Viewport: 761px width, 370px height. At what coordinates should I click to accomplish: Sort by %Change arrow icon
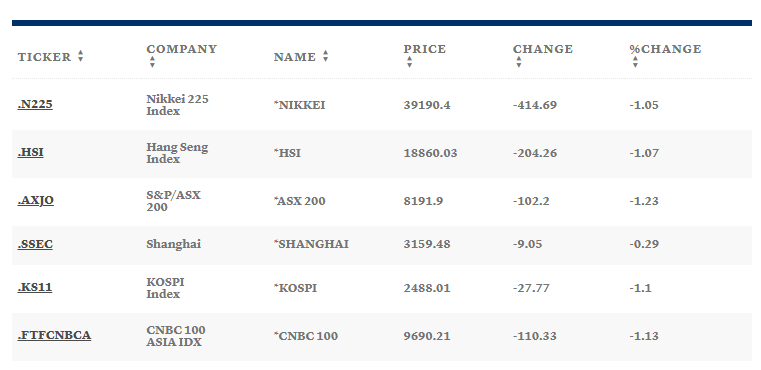click(635, 62)
